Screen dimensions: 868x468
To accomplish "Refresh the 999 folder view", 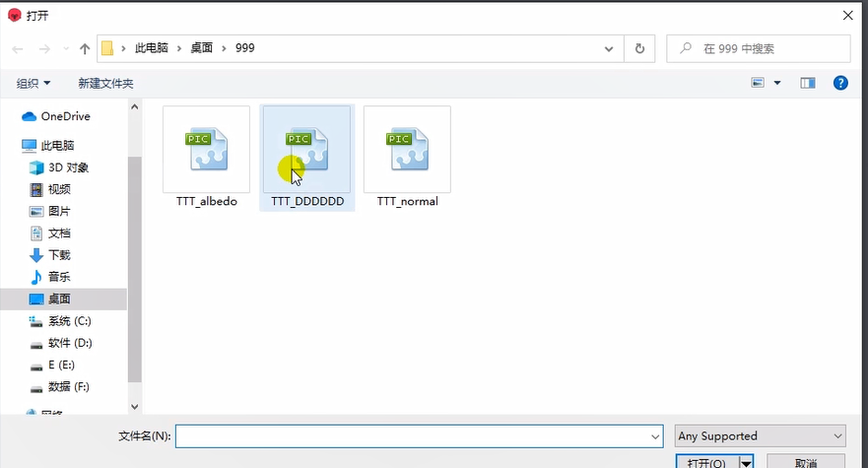I will [639, 48].
